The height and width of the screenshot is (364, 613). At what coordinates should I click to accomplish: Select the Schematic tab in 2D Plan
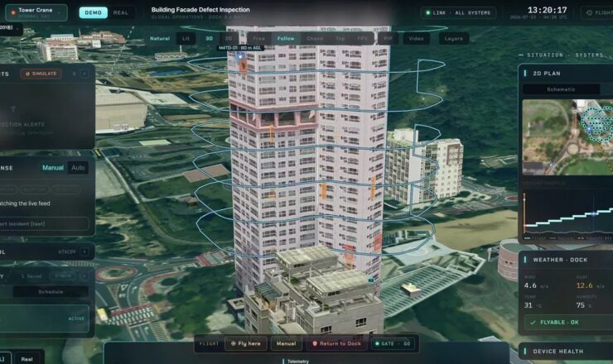pyautogui.click(x=561, y=89)
